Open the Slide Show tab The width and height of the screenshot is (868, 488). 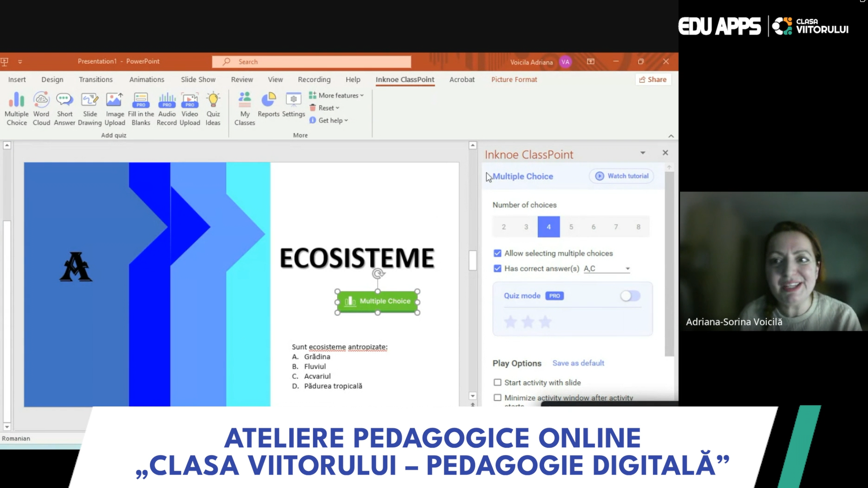(198, 80)
